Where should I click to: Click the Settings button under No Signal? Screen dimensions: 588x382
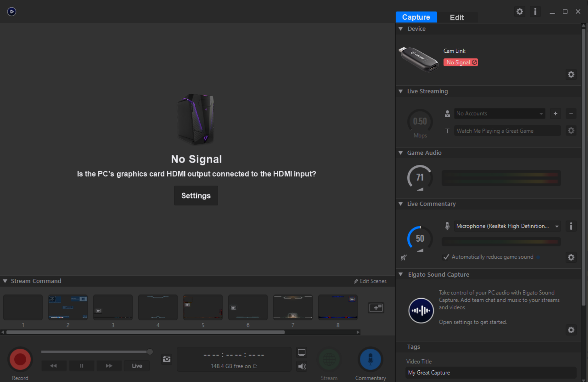point(196,195)
